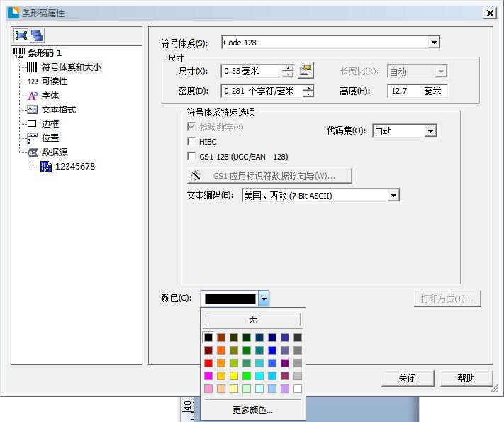Pick the bright yellow swatch
Viewport: 504px width, 422px height.
[234, 376]
